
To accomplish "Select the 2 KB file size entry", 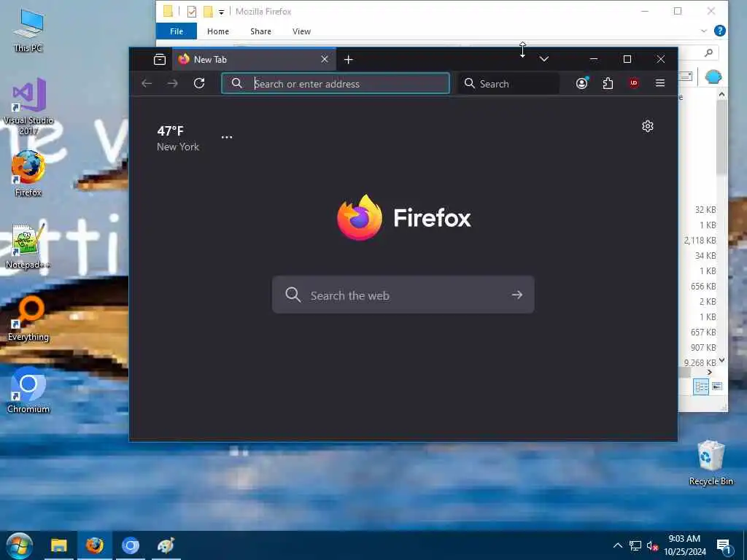I will pyautogui.click(x=708, y=302).
